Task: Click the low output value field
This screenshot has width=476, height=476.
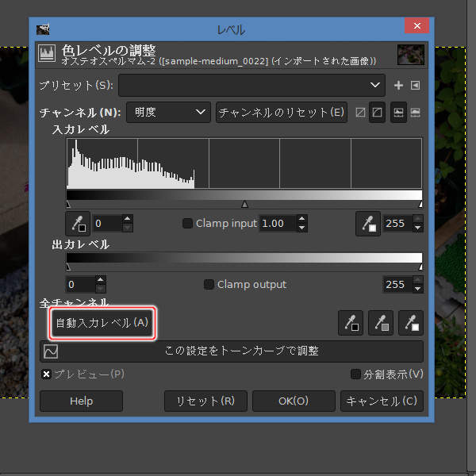Action: [x=80, y=285]
